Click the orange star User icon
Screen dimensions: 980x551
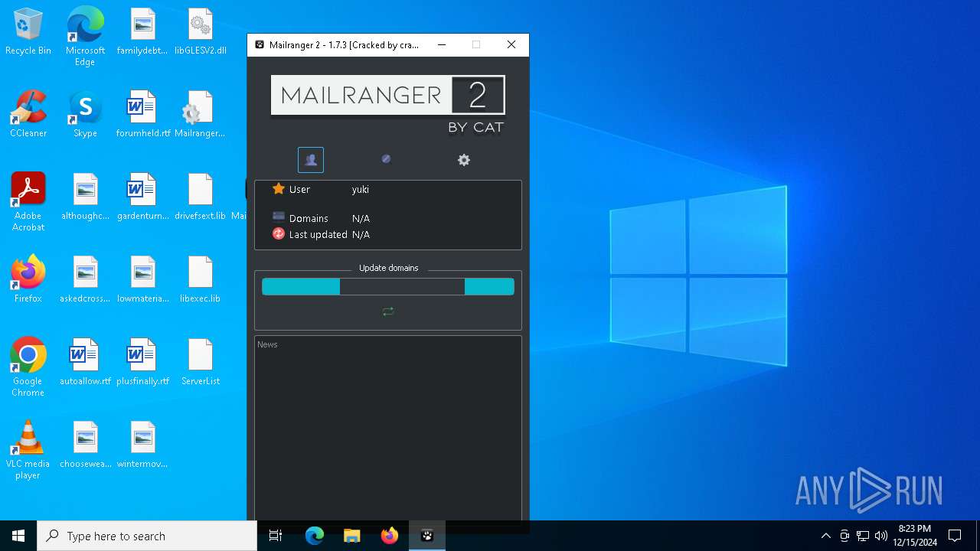point(279,189)
